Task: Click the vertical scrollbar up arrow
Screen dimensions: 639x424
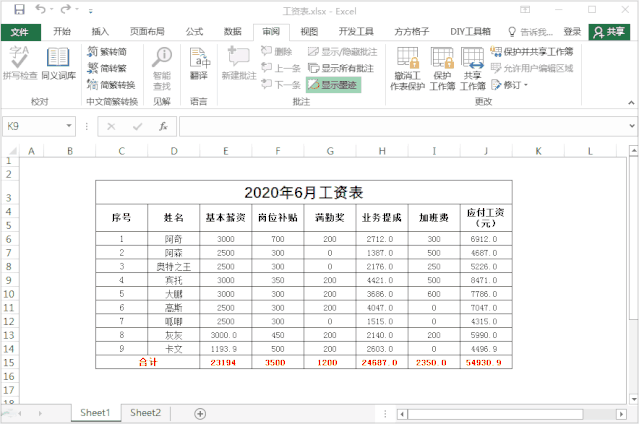Action: click(633, 151)
